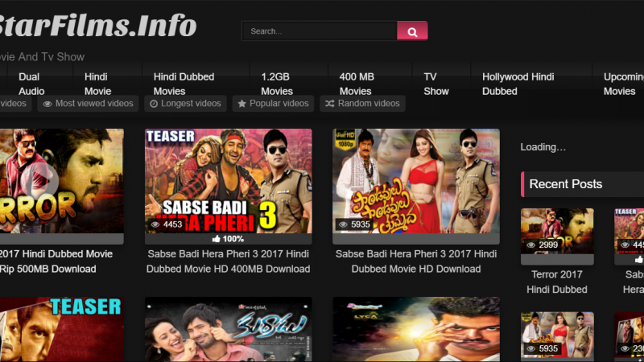Open Upcoming Movies menu item
Image resolution: width=644 pixels, height=362 pixels.
tap(623, 84)
